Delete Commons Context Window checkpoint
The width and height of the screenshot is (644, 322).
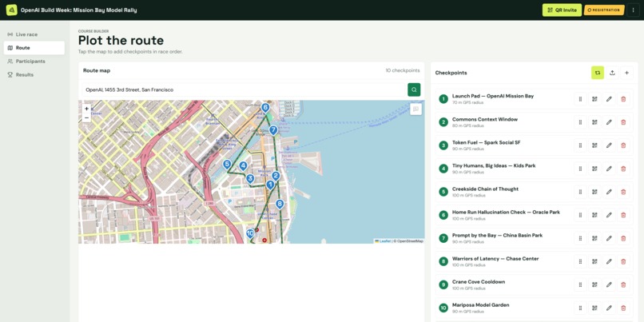(x=623, y=122)
